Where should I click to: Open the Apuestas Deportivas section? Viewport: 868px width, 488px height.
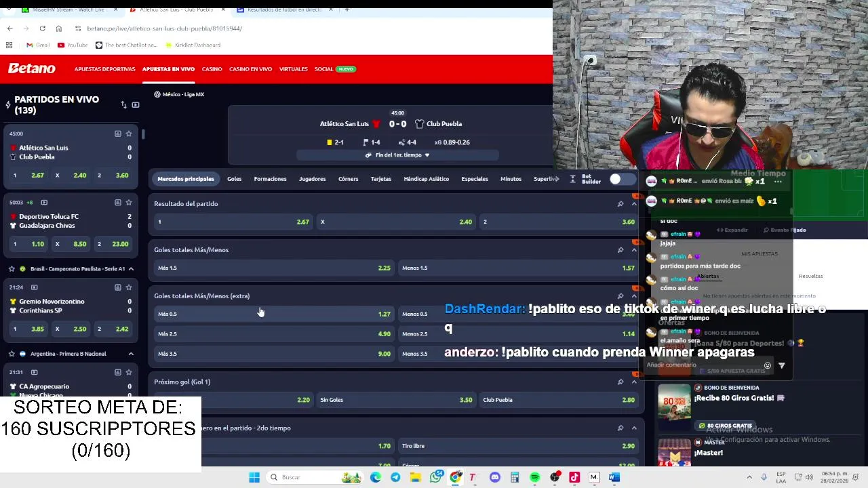pyautogui.click(x=104, y=69)
